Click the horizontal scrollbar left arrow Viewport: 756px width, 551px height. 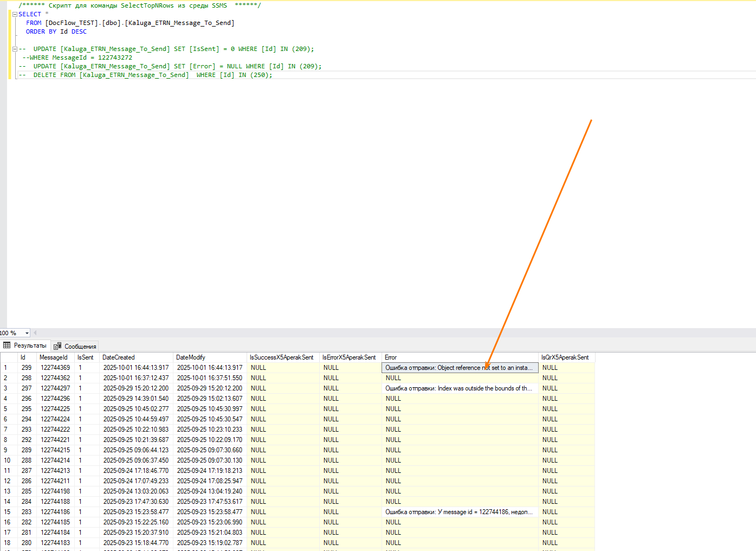(x=35, y=333)
